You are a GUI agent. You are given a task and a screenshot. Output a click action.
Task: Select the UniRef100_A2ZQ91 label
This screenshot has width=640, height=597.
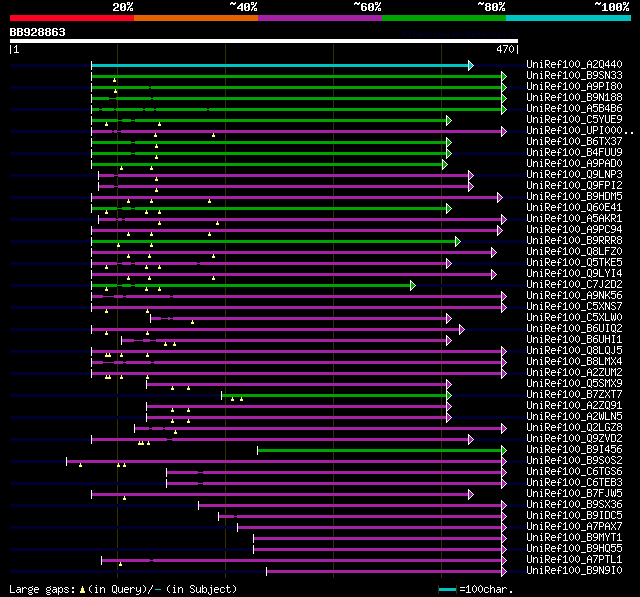[574, 406]
